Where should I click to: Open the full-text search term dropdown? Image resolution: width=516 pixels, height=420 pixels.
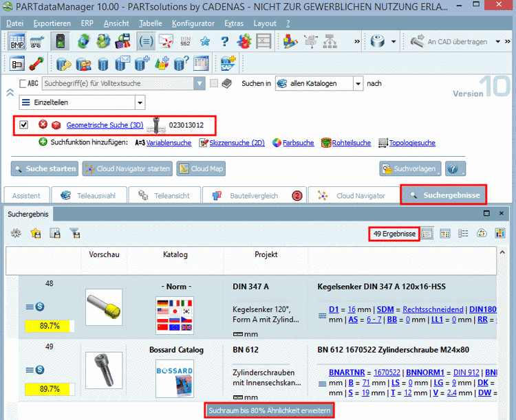click(200, 84)
